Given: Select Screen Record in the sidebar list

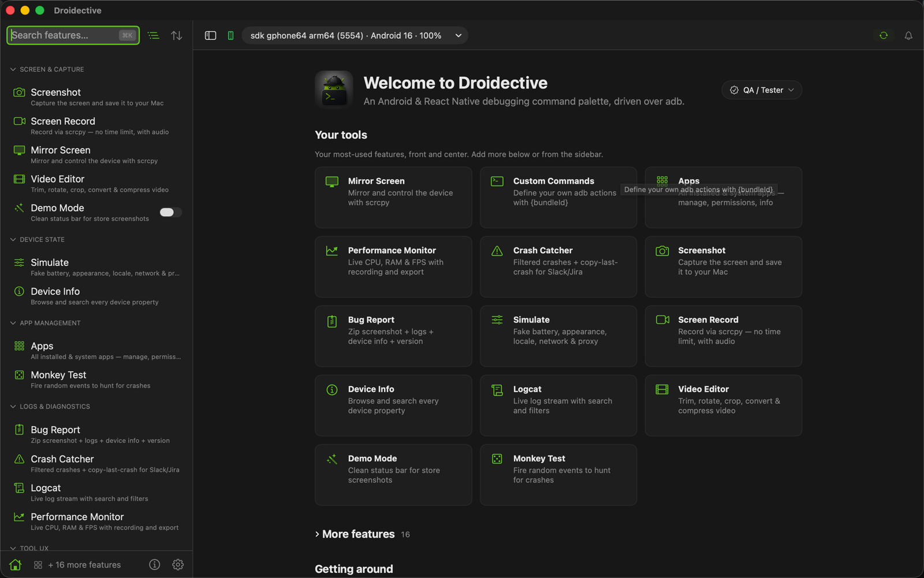Looking at the screenshot, I should (x=96, y=126).
